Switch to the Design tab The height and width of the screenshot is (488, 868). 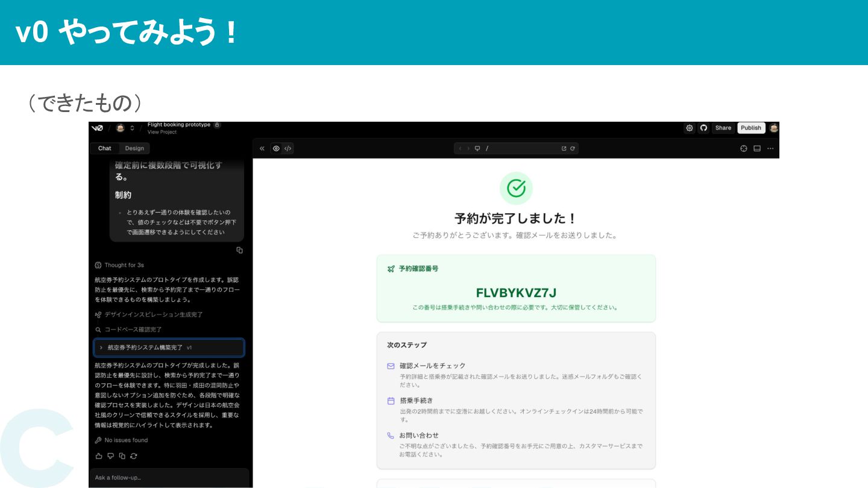pos(134,148)
